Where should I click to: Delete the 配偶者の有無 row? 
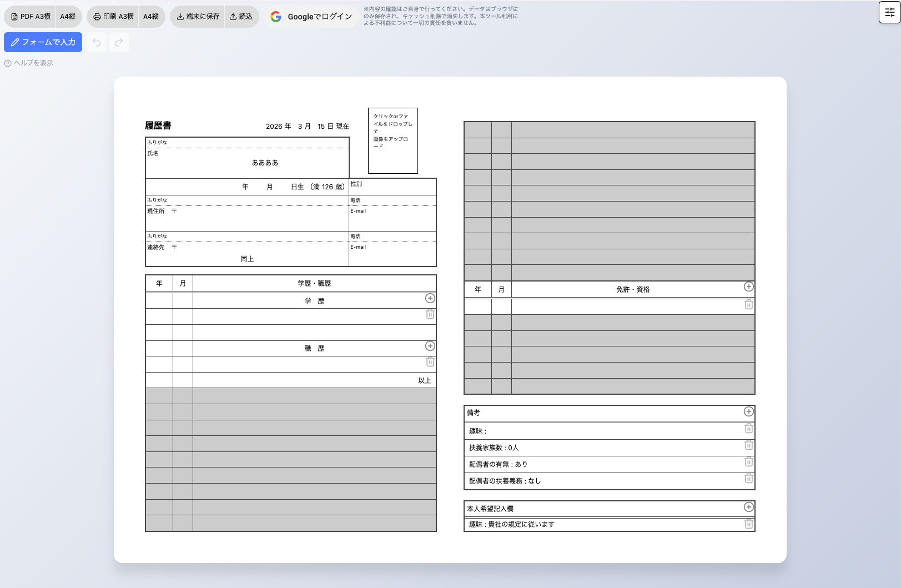(x=748, y=462)
